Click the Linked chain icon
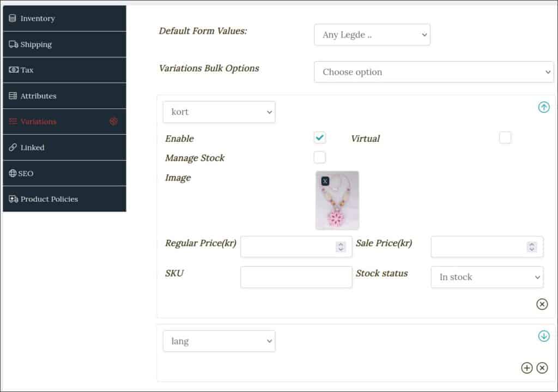 pyautogui.click(x=13, y=147)
